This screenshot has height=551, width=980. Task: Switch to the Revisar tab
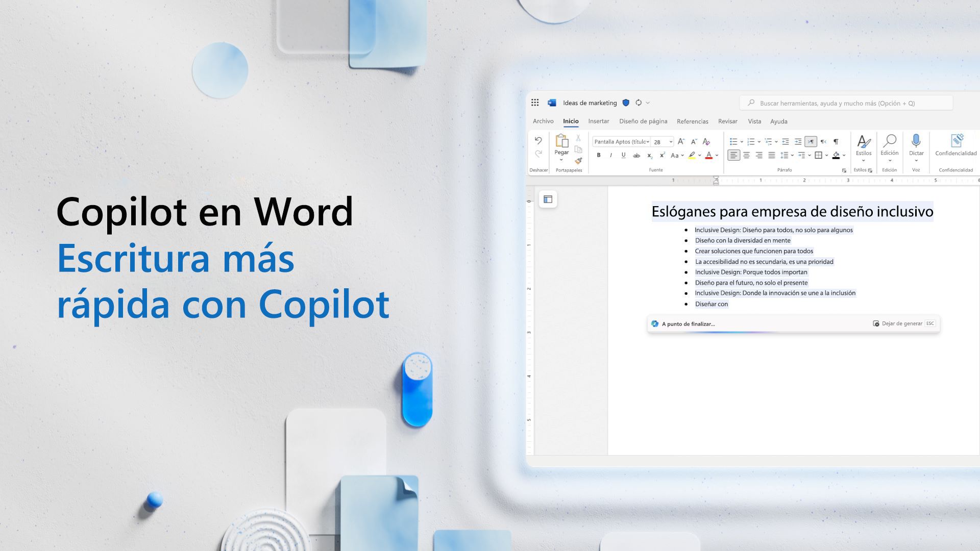tap(728, 121)
